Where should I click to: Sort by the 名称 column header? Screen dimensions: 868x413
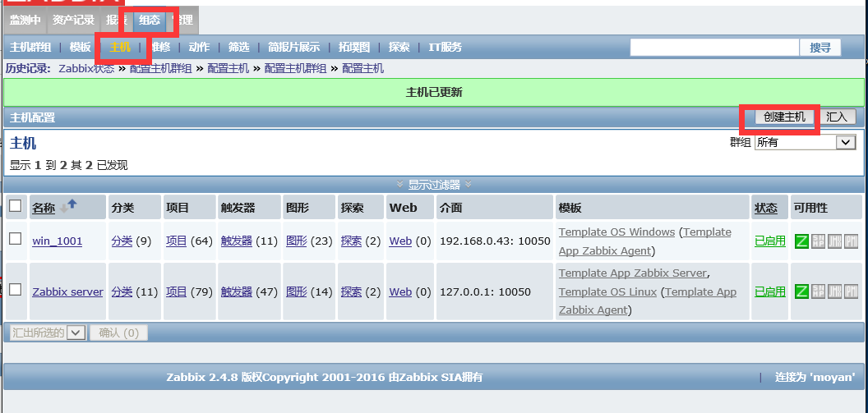[44, 208]
